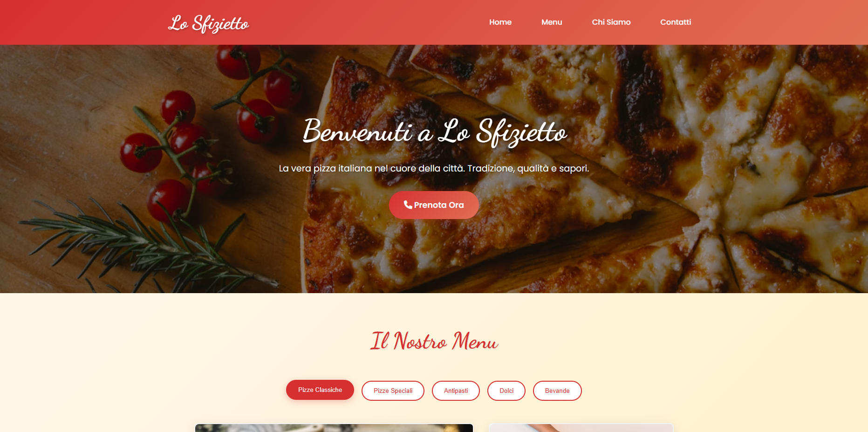Select the Pizze Classiche category
This screenshot has height=432, width=868.
320,390
